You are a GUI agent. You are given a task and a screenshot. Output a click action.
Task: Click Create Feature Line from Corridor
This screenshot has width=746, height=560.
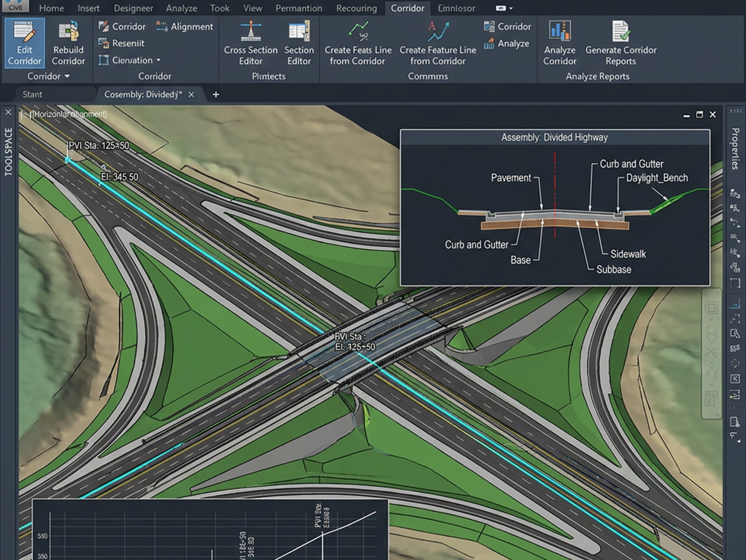(438, 43)
